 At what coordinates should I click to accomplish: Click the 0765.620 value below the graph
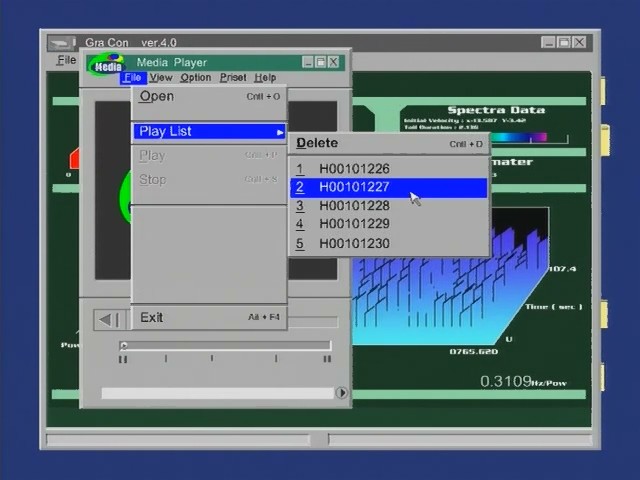[473, 351]
